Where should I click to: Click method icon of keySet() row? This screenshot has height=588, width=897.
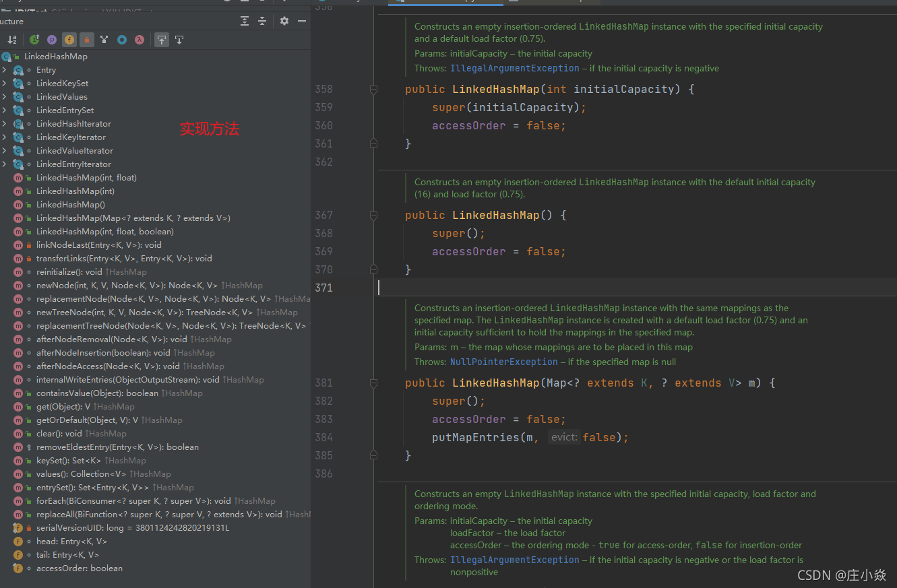pos(18,461)
